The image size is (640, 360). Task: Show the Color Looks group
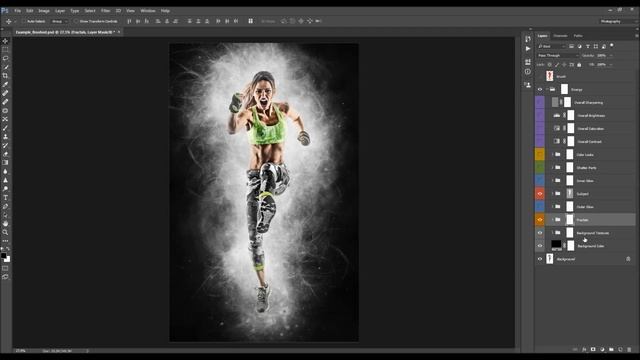(540, 154)
